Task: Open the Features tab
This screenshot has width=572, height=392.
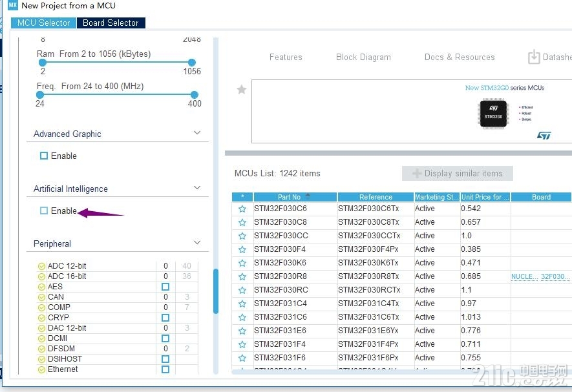Action: pyautogui.click(x=286, y=57)
